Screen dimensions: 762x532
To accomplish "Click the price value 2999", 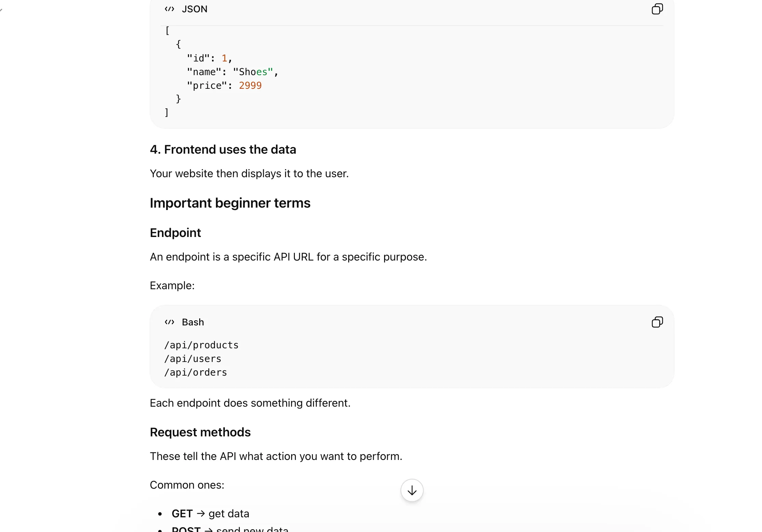I will pos(250,86).
